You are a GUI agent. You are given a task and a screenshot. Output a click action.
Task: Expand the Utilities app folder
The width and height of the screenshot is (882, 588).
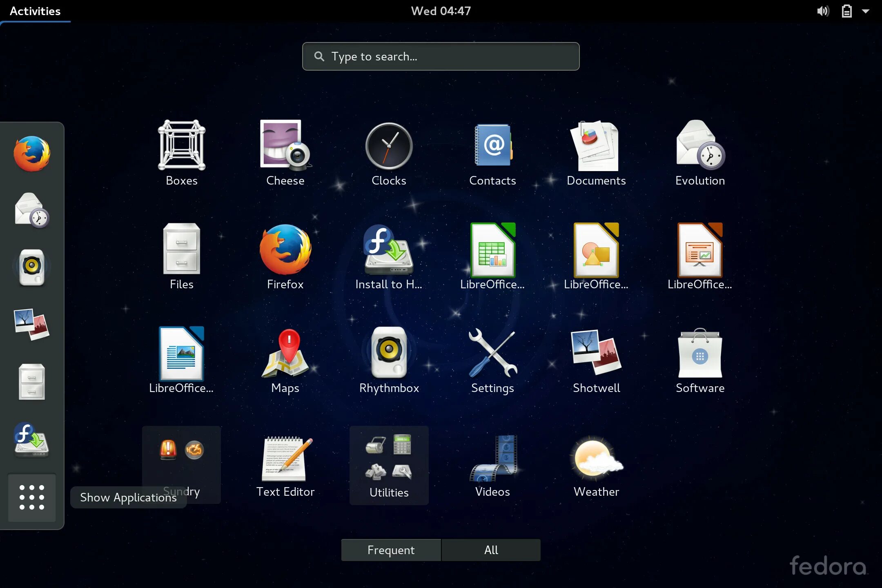(x=389, y=465)
